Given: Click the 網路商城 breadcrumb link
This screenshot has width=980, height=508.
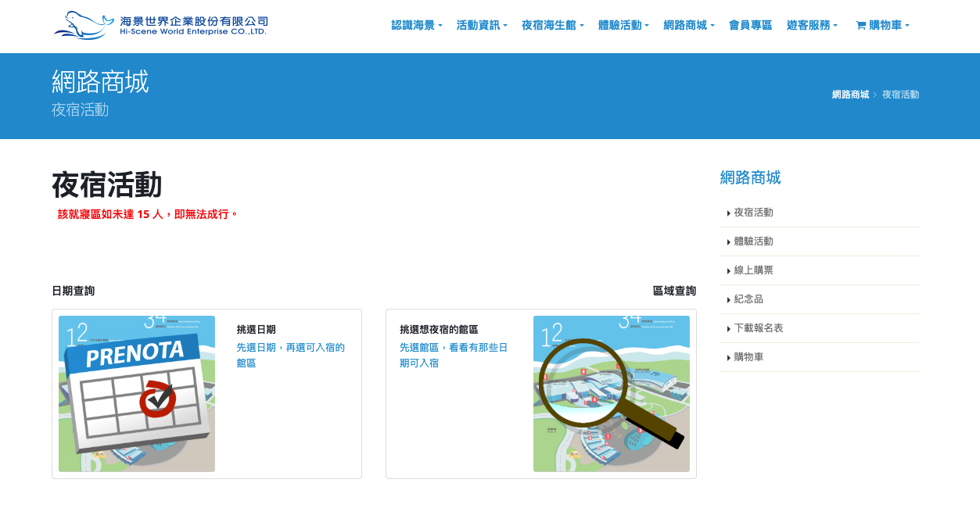Looking at the screenshot, I should point(850,95).
